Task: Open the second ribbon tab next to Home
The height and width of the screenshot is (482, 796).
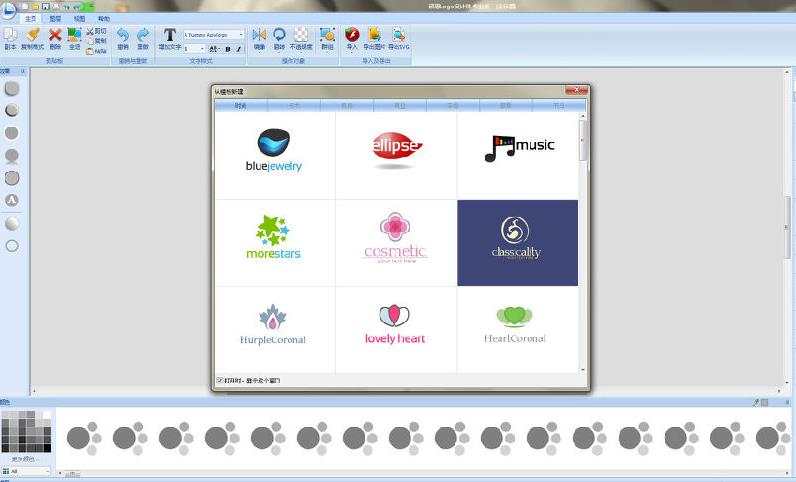Action: (55, 19)
